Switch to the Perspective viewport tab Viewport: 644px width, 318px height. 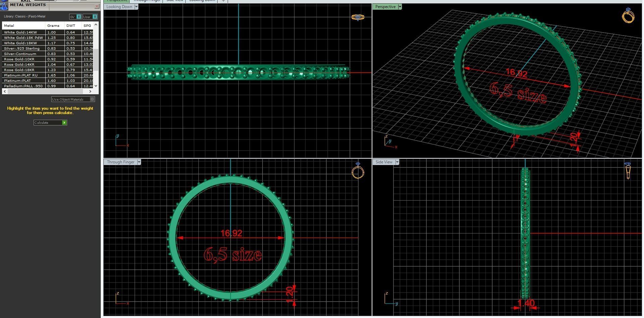point(117,1)
